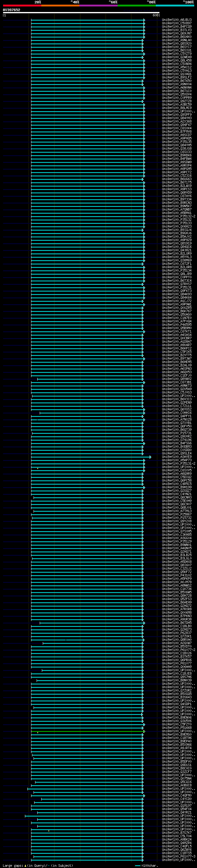Select hit UniRef100_P15731
Screen dimensions: 197x868
point(177,433)
